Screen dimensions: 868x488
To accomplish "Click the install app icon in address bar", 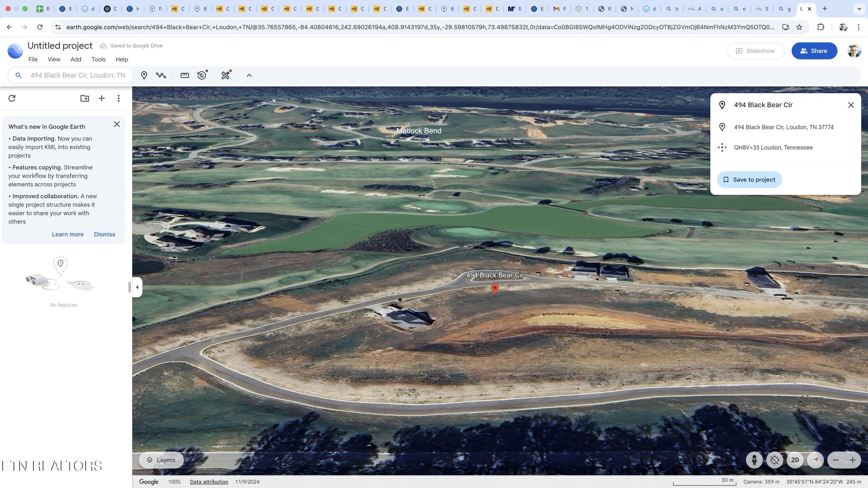I will point(786,27).
